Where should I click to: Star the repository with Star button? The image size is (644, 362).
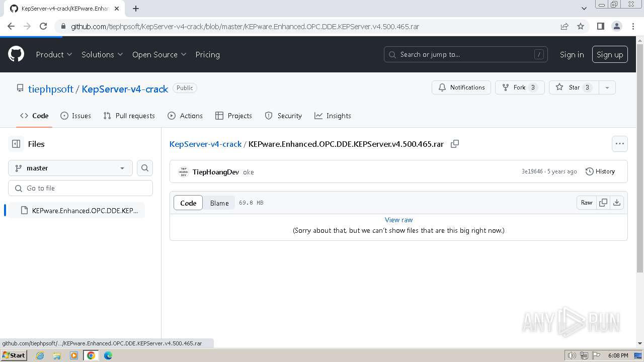pyautogui.click(x=574, y=87)
